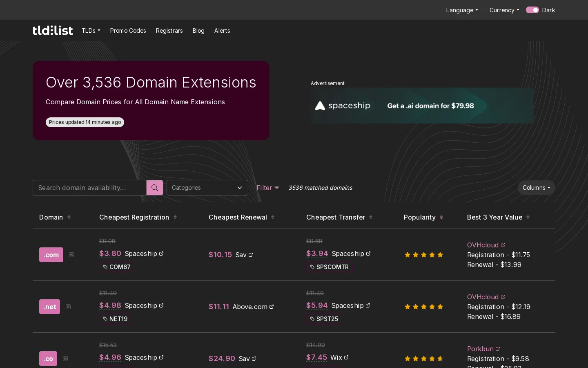Click the $7.45 .co transfer price
The image size is (588, 368).
pos(316,357)
